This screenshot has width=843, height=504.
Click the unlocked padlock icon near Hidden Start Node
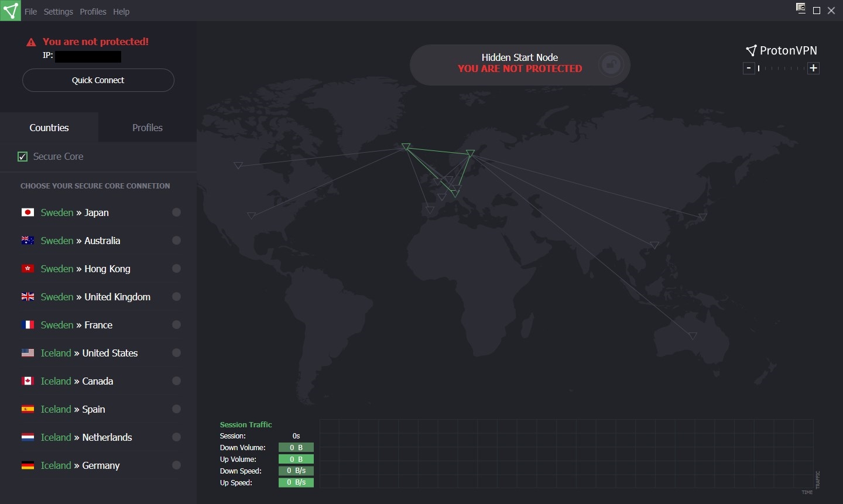[x=611, y=63]
